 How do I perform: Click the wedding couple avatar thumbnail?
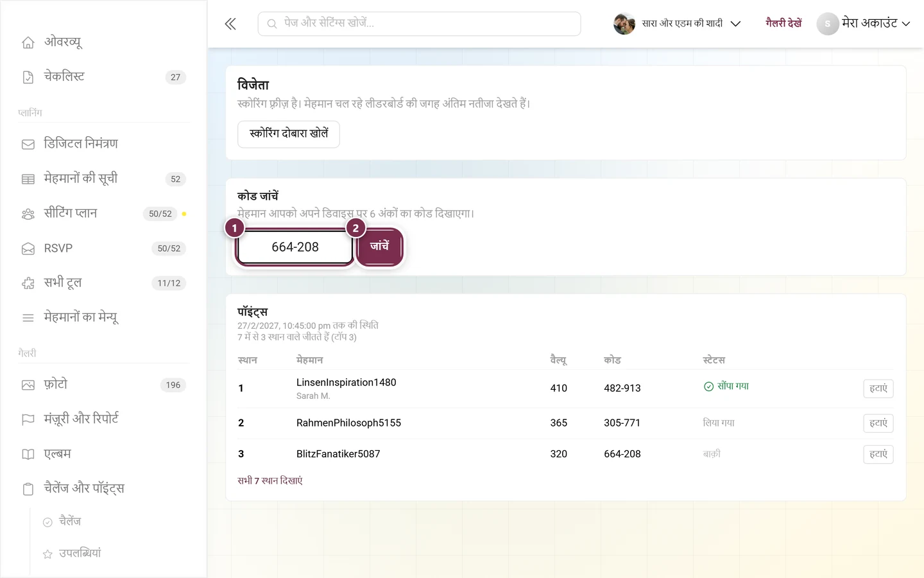tap(624, 24)
